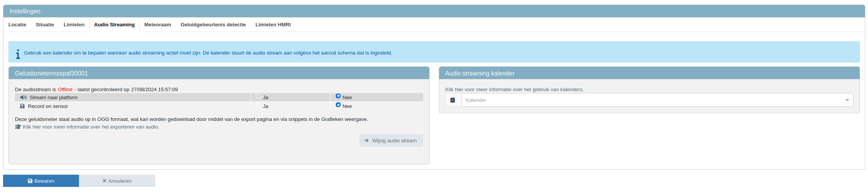Image resolution: width=868 pixels, height=193 pixels.
Task: Open the Kalender dropdown arrow
Action: click(847, 100)
